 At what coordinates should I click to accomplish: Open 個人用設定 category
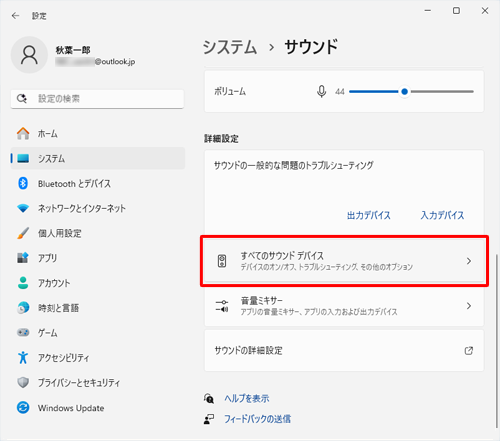[98, 233]
